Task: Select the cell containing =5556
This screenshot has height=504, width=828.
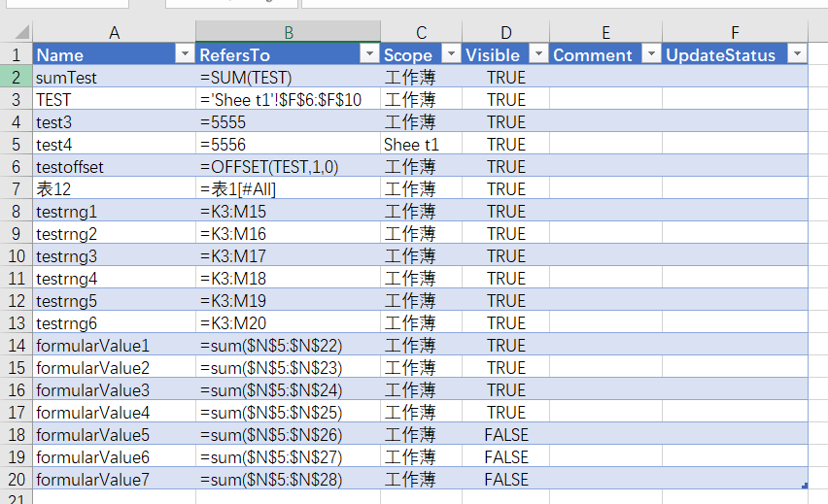Action: pyautogui.click(x=289, y=144)
